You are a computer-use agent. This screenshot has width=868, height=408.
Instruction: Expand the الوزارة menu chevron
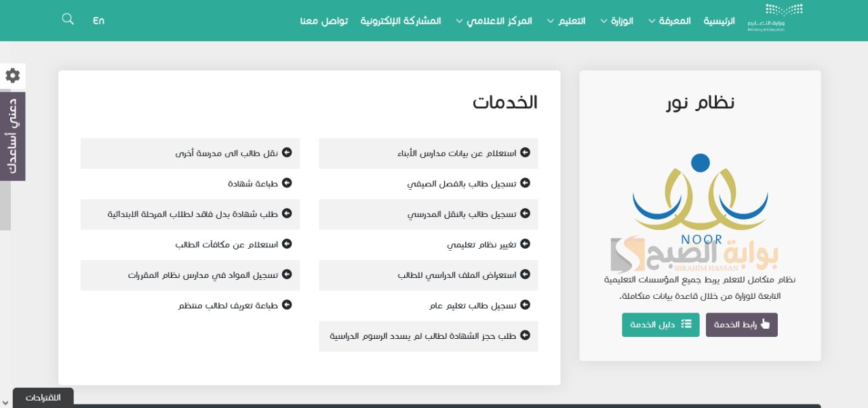pyautogui.click(x=604, y=21)
